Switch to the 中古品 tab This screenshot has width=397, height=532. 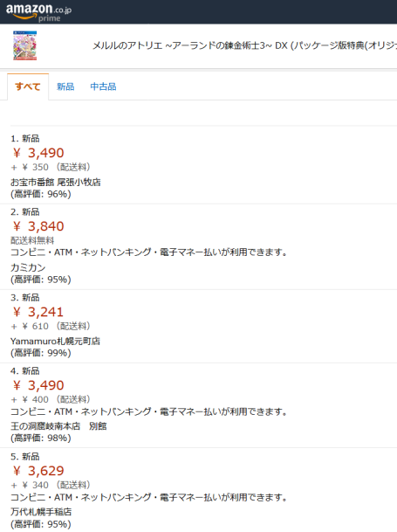[103, 86]
